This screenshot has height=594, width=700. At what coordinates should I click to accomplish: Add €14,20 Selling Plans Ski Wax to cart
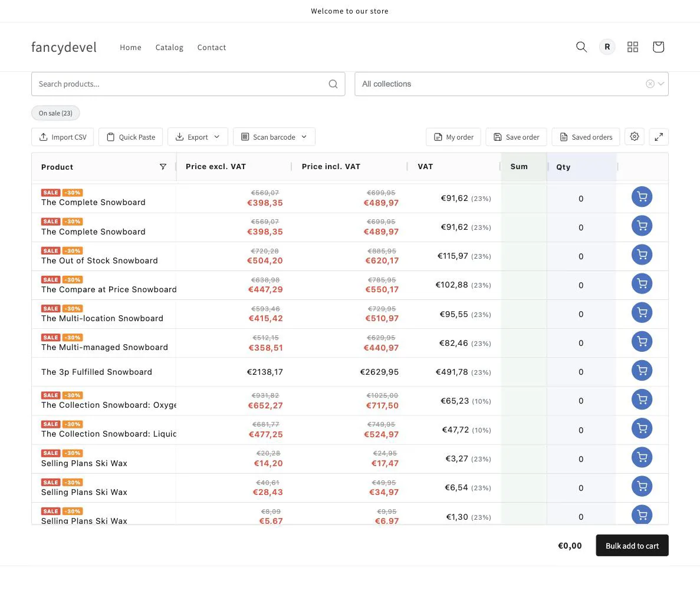[x=642, y=457]
